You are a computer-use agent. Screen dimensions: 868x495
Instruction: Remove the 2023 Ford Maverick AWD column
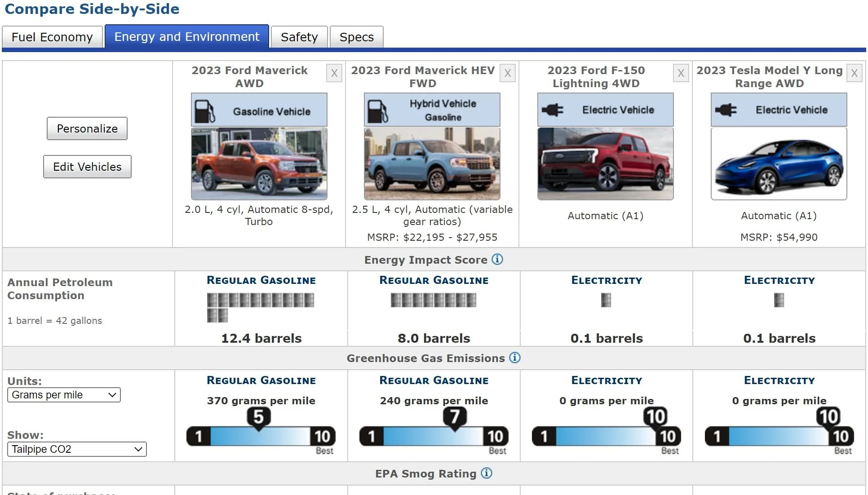pos(334,73)
